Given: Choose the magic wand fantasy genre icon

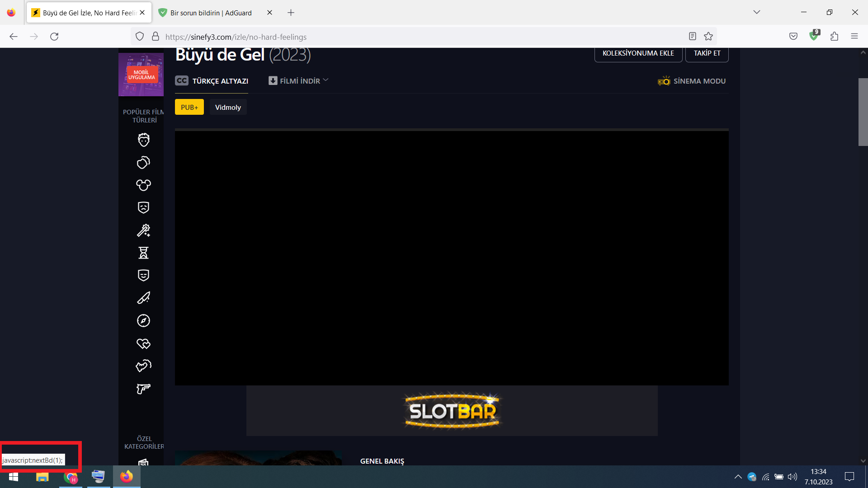Looking at the screenshot, I should click(x=143, y=230).
